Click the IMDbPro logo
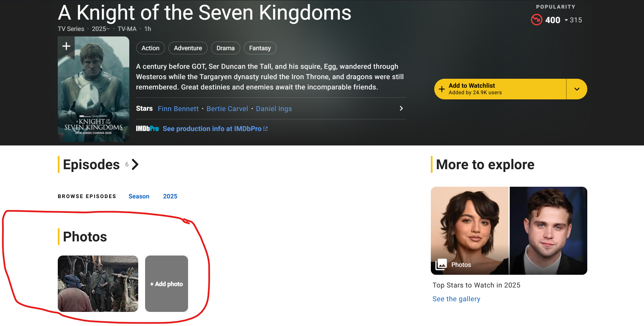 147,129
